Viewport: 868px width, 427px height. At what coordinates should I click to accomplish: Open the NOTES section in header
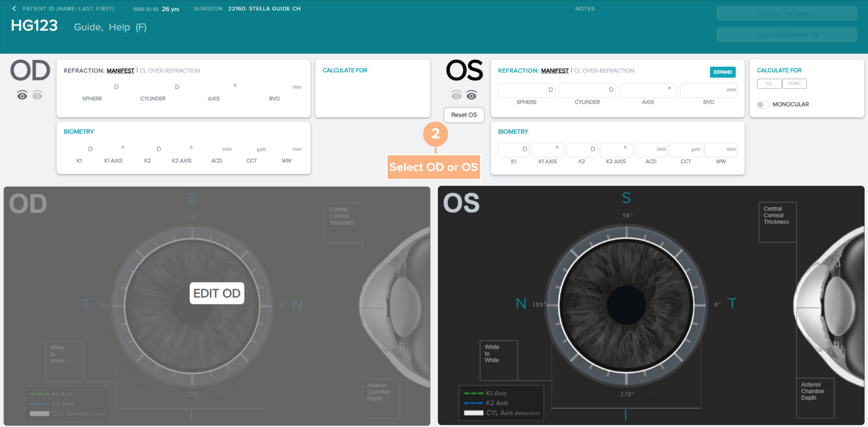tap(584, 9)
